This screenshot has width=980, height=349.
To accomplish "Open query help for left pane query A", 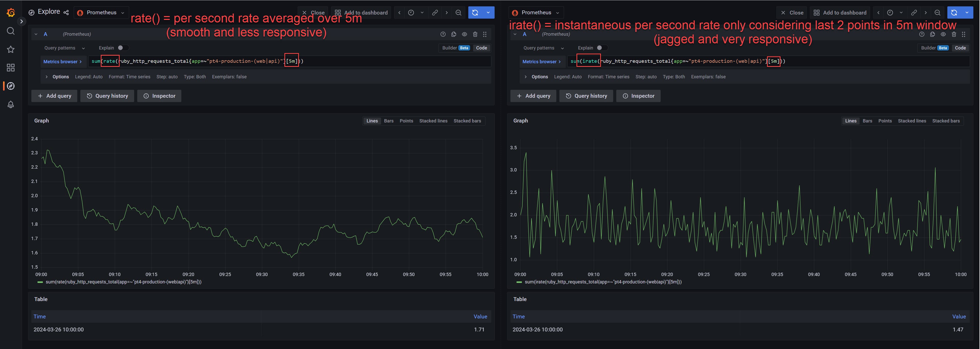I will point(443,34).
